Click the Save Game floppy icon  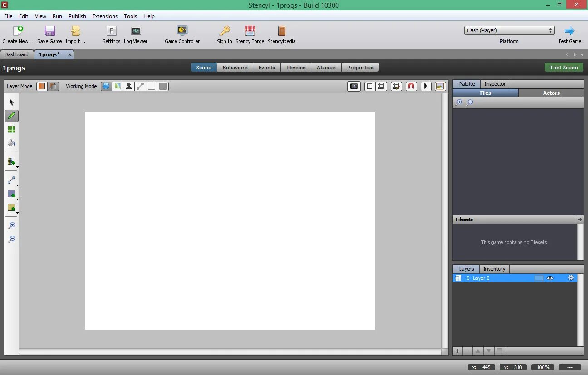49,31
